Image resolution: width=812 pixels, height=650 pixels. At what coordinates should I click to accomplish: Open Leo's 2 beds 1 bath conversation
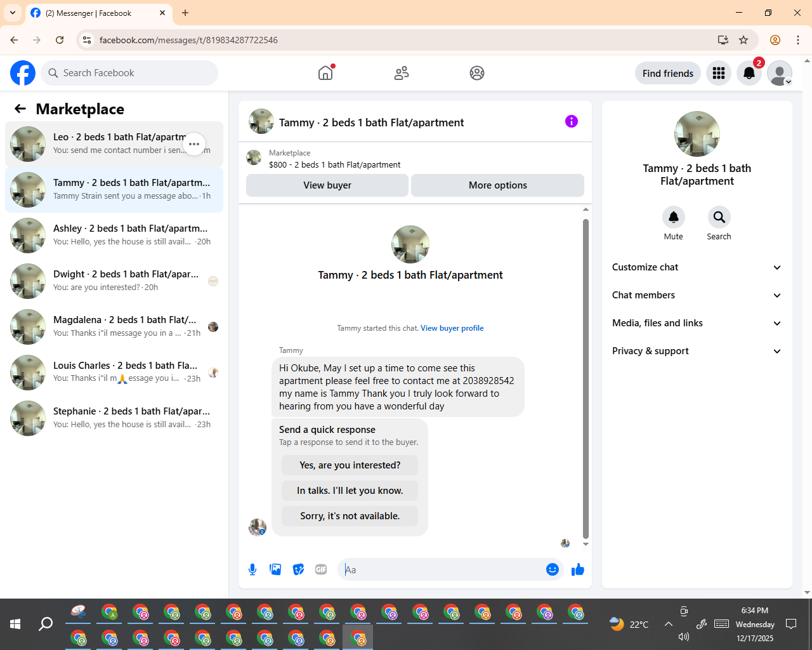click(x=114, y=144)
